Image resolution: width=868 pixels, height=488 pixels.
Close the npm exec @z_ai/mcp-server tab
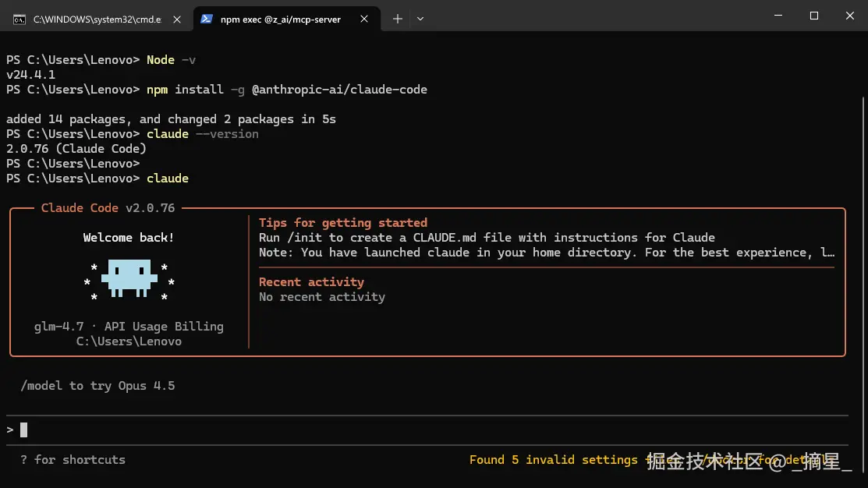point(364,19)
